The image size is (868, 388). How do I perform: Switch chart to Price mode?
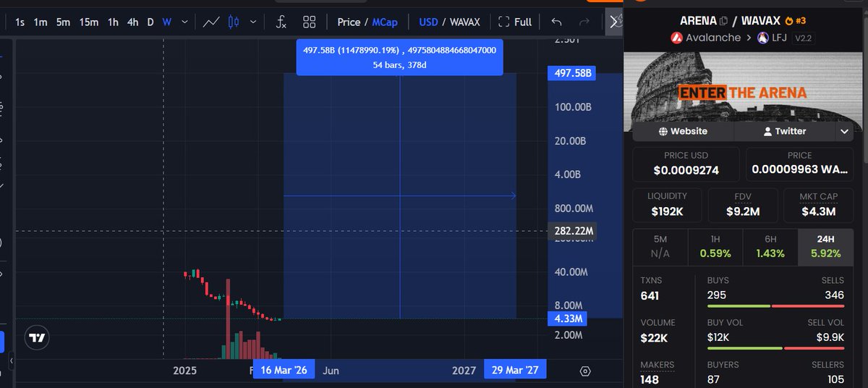(349, 22)
